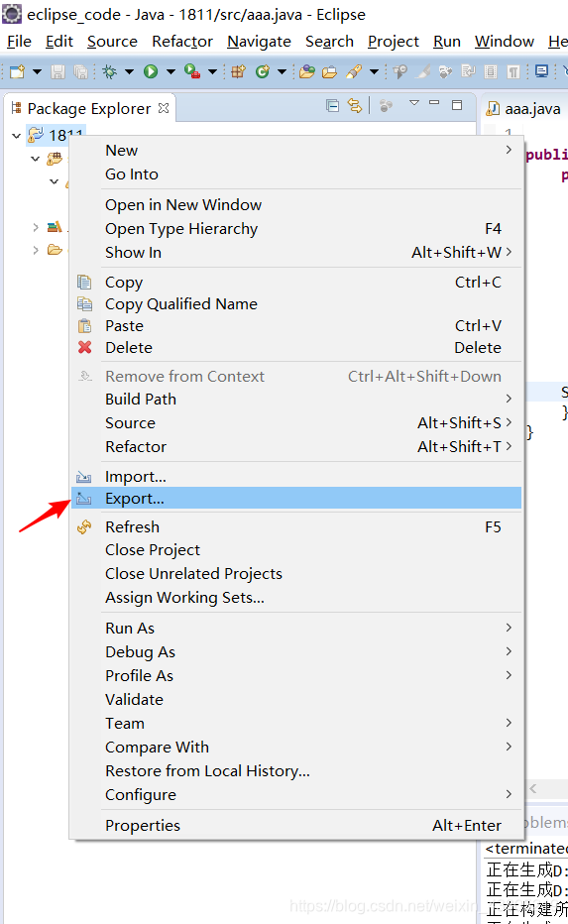Open the Package Explorer View Menu triangle
The height and width of the screenshot is (924, 568).
pos(414,103)
